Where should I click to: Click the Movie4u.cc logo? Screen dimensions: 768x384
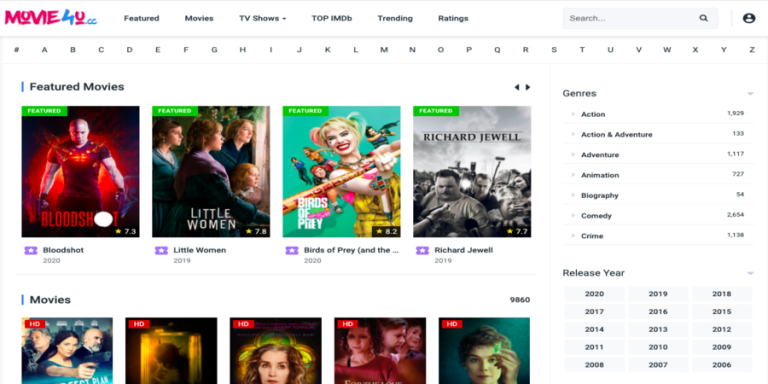(x=51, y=18)
